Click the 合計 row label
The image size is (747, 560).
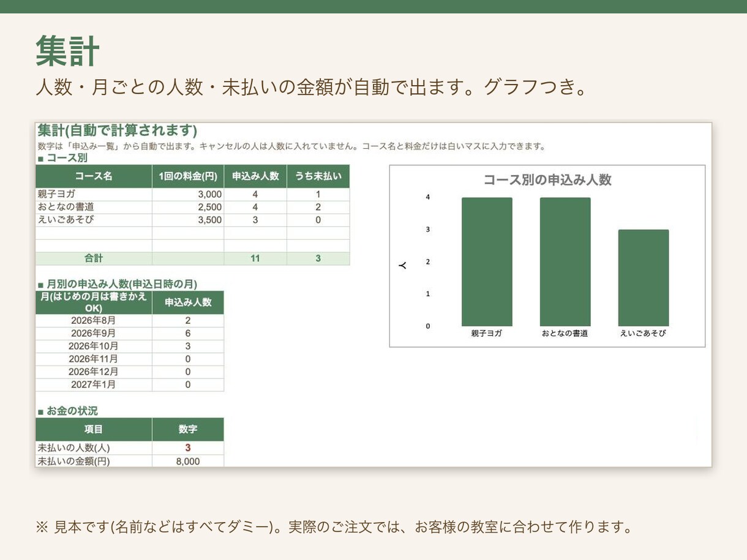pyautogui.click(x=94, y=258)
